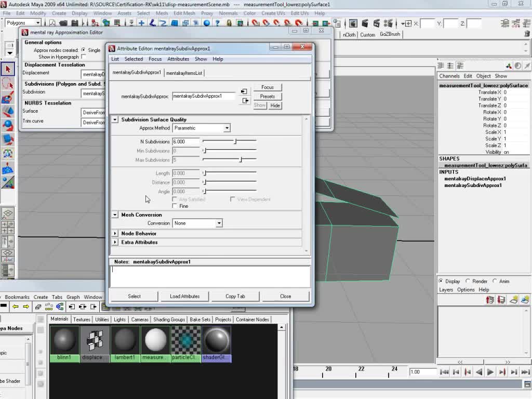Click the blue sphere icon in the status line
This screenshot has height=399, width=532.
207,23
